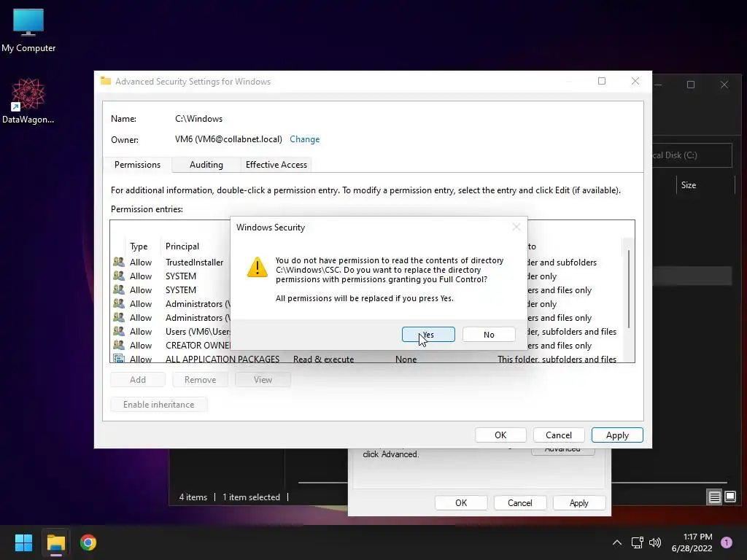
Task: Click the warning triangle icon
Action: tap(258, 267)
